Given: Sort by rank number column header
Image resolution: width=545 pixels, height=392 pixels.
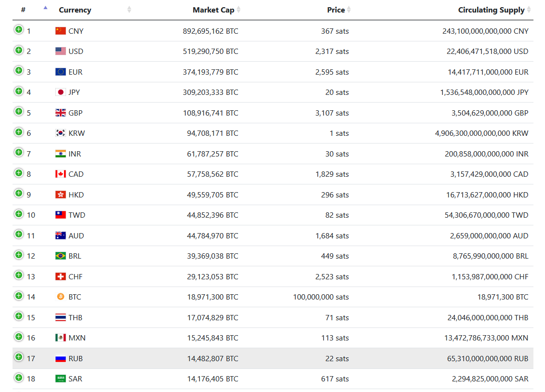Looking at the screenshot, I should tap(24, 10).
